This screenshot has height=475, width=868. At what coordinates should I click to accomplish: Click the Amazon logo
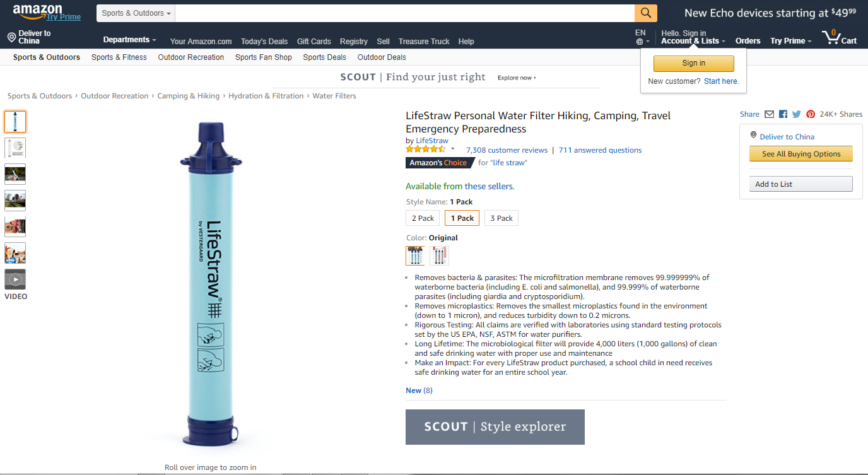[38, 11]
